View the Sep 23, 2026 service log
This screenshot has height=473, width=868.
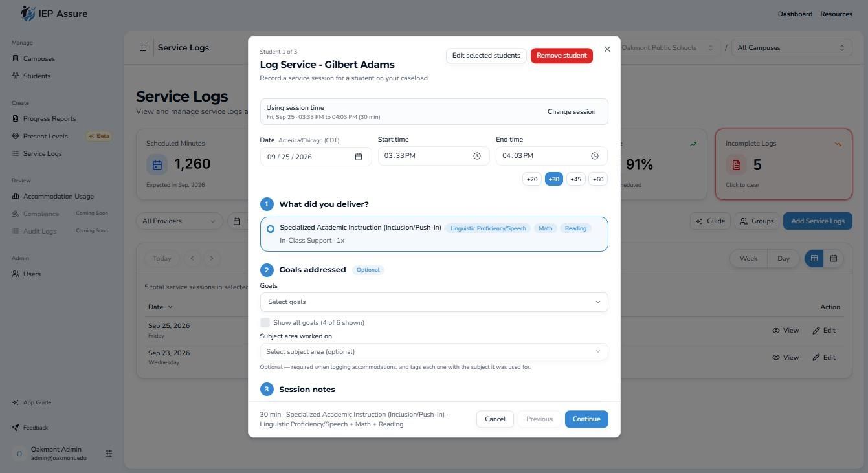785,357
